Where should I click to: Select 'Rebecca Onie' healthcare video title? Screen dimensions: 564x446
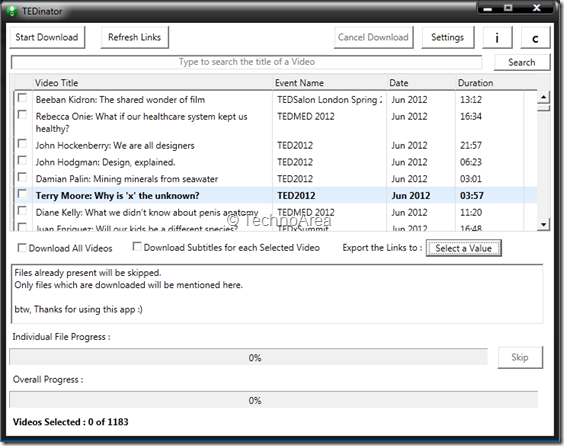pos(141,123)
